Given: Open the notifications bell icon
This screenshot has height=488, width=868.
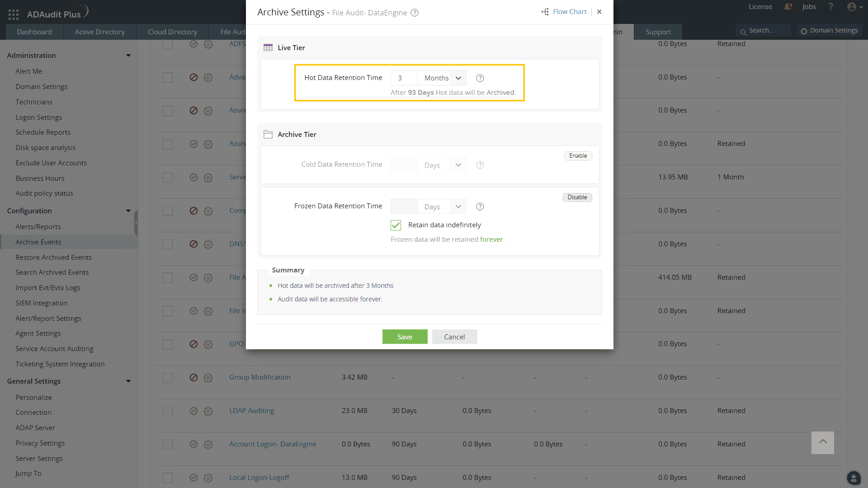Looking at the screenshot, I should 788,7.
